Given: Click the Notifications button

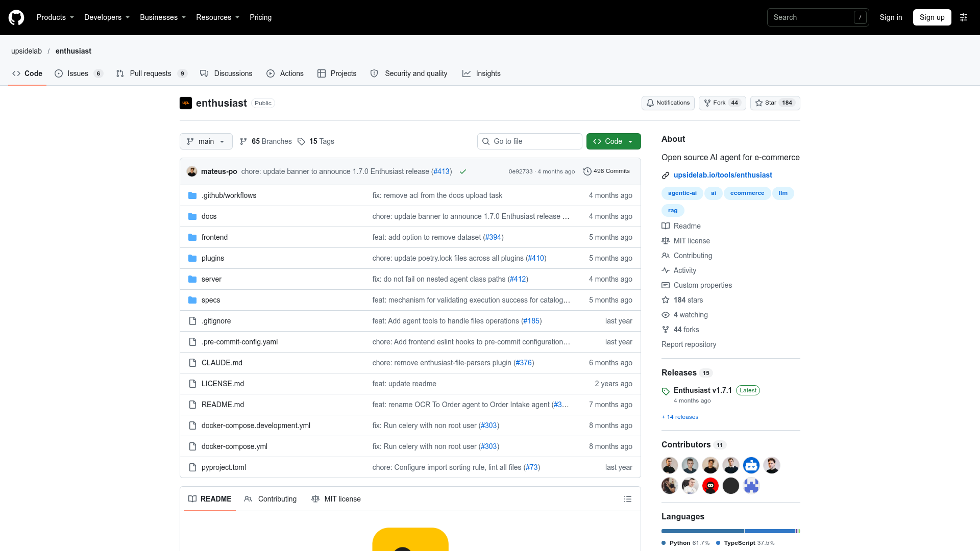Looking at the screenshot, I should (x=668, y=103).
